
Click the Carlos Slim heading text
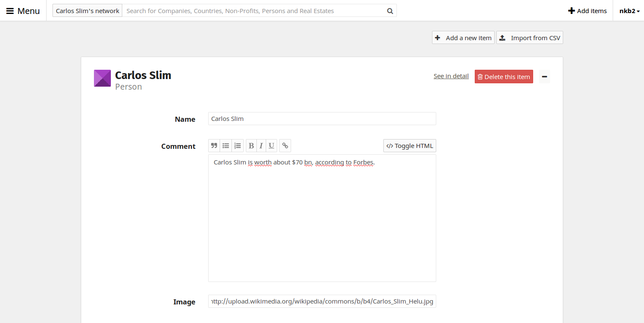tap(143, 75)
